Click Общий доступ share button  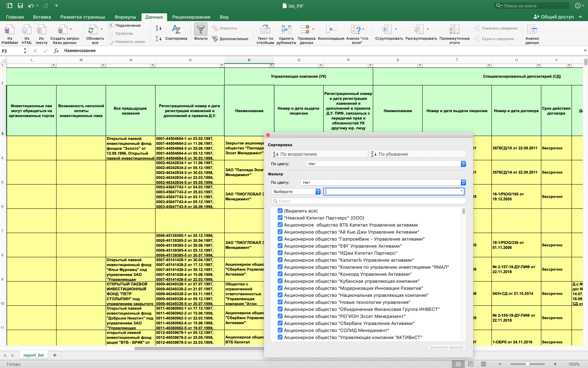point(553,17)
